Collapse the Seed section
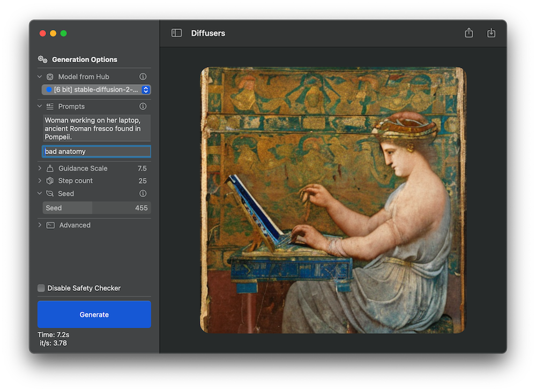Viewport: 536px width, 392px height. click(39, 193)
